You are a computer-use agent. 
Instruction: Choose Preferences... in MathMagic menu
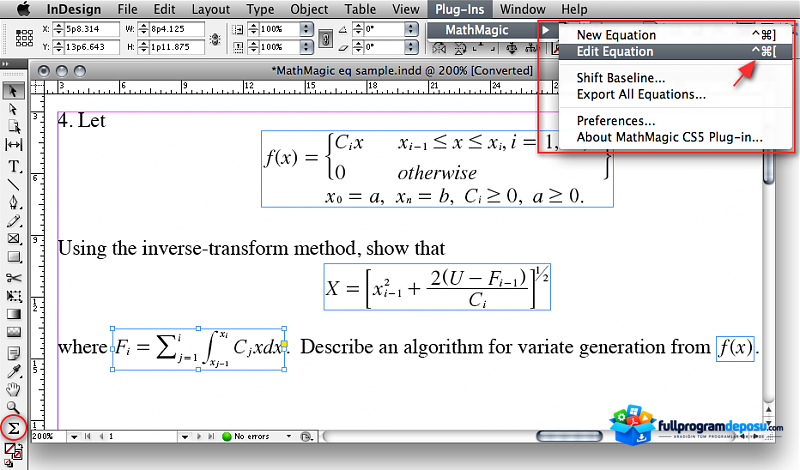coord(676,121)
